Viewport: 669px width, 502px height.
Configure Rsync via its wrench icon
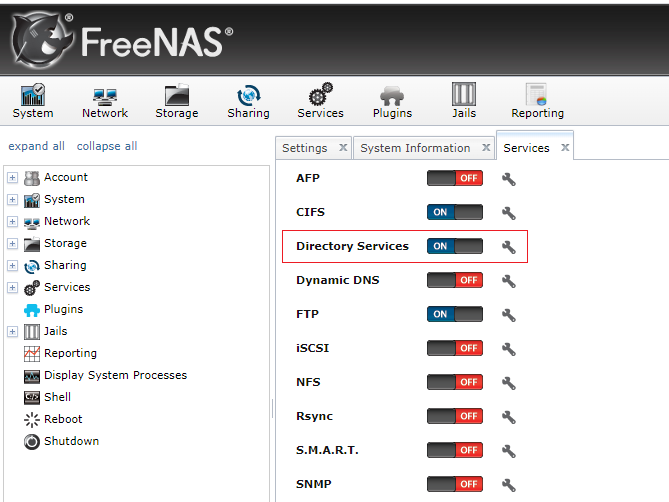pyautogui.click(x=509, y=417)
